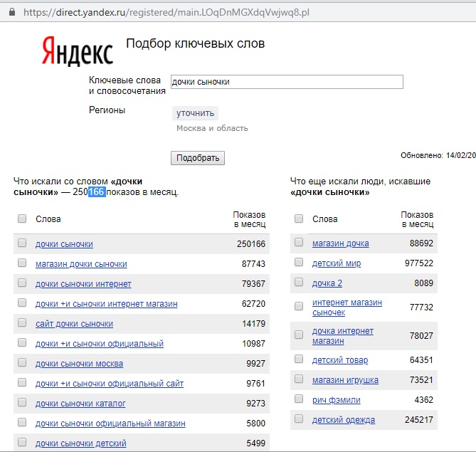Click the 977522 value for детский мир
The image size is (476, 452).
[419, 263]
